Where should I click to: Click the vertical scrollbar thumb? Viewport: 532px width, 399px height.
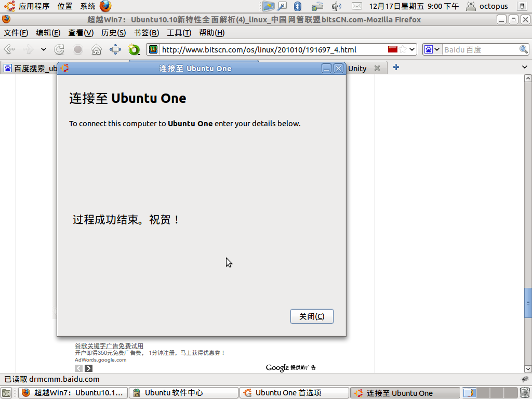(528, 303)
